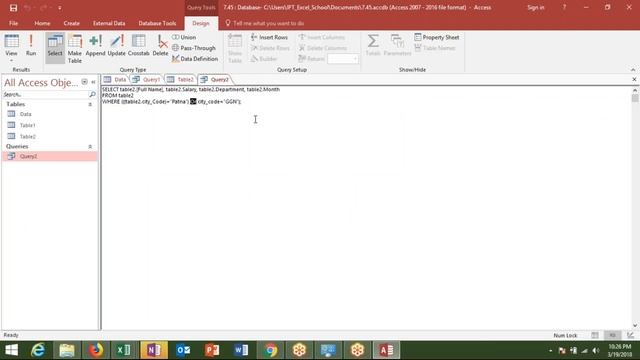The width and height of the screenshot is (640, 360).
Task: Click the navigation pane Search box
Action: coord(46,94)
